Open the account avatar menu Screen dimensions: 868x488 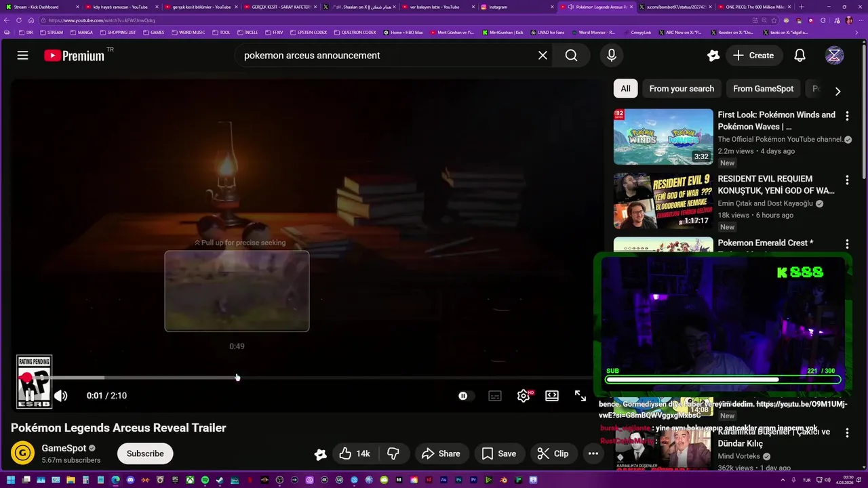pos(834,56)
